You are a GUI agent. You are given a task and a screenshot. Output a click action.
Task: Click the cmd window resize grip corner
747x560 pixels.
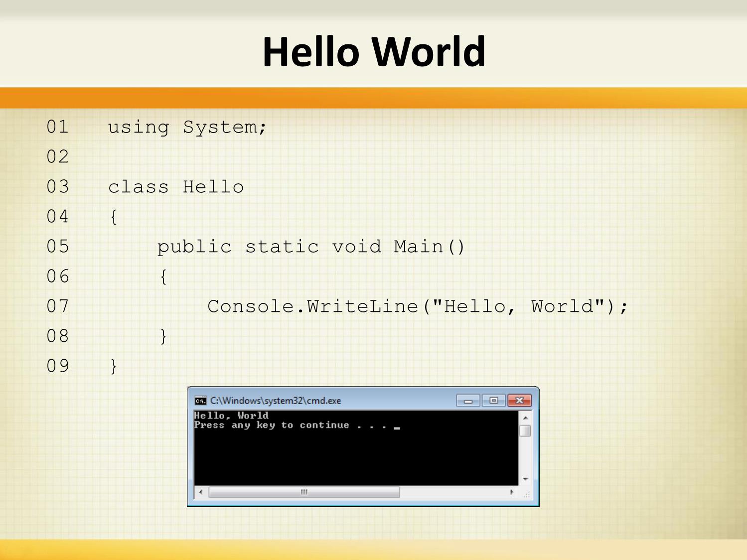click(x=526, y=493)
